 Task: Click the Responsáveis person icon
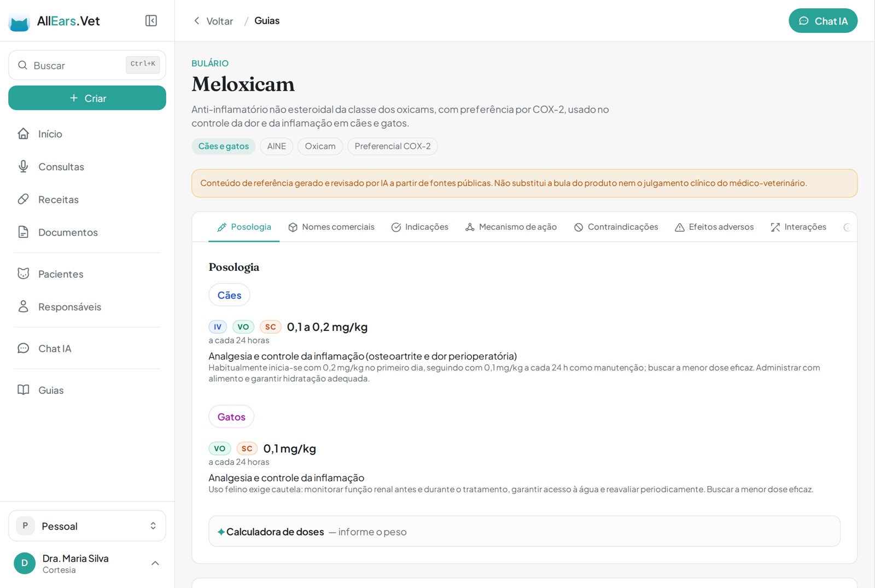pos(23,306)
